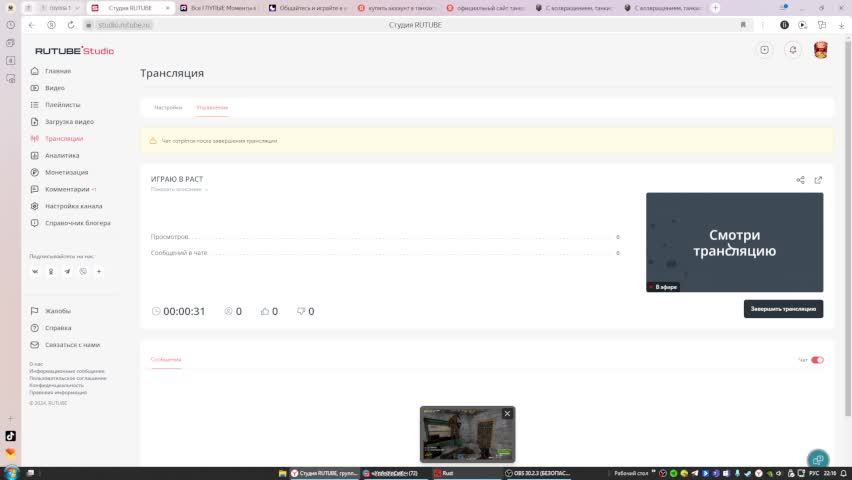Go to Плейлисты in the sidebar
This screenshot has width=852, height=480.
[62, 105]
